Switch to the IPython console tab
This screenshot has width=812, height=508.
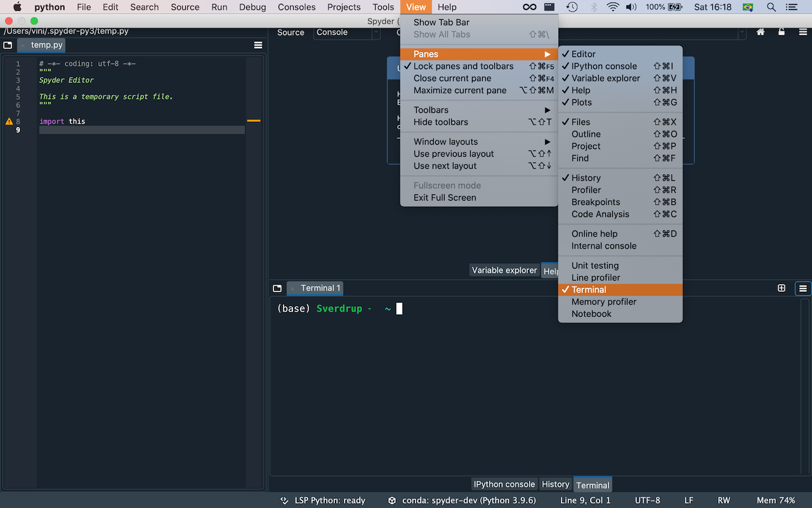tap(504, 484)
